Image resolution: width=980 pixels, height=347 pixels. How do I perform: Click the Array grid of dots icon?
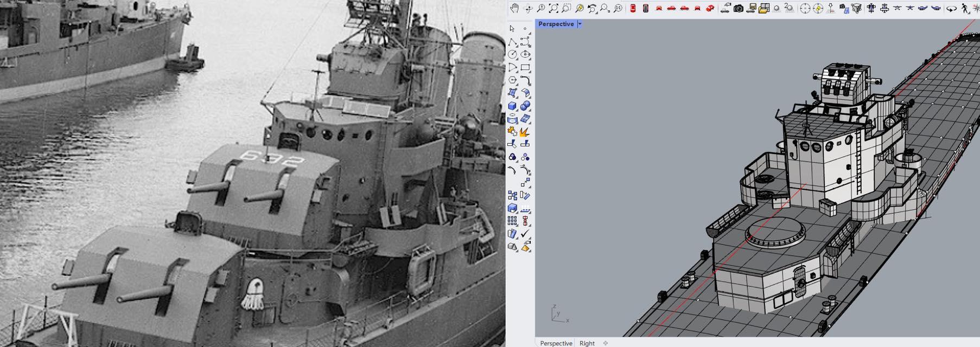pyautogui.click(x=512, y=221)
